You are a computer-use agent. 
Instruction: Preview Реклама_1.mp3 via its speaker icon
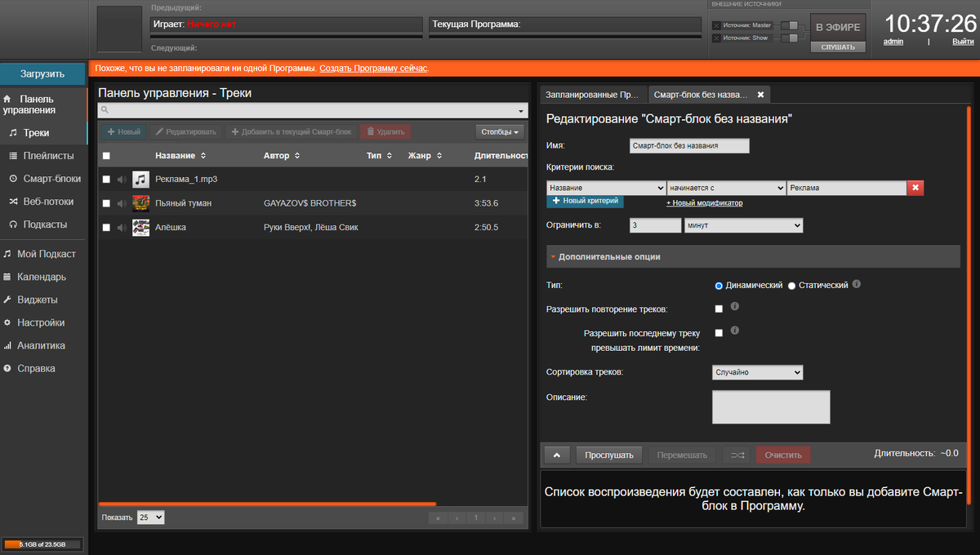(x=121, y=180)
